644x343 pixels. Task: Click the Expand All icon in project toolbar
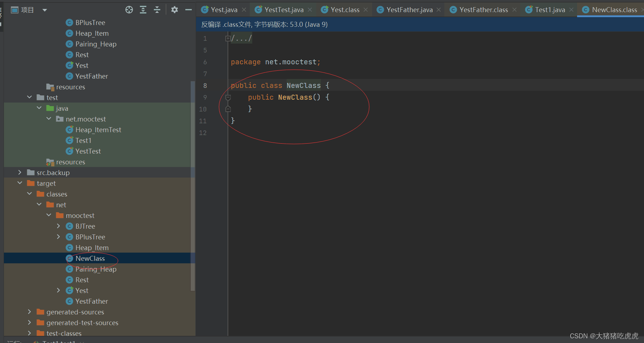pos(143,10)
